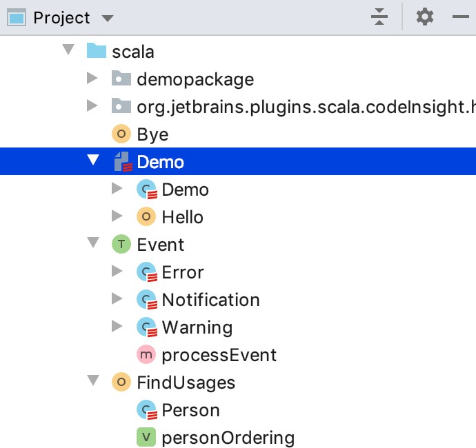Viewport: 476px width, 448px height.
Task: Select the Error class item
Action: tap(183, 272)
